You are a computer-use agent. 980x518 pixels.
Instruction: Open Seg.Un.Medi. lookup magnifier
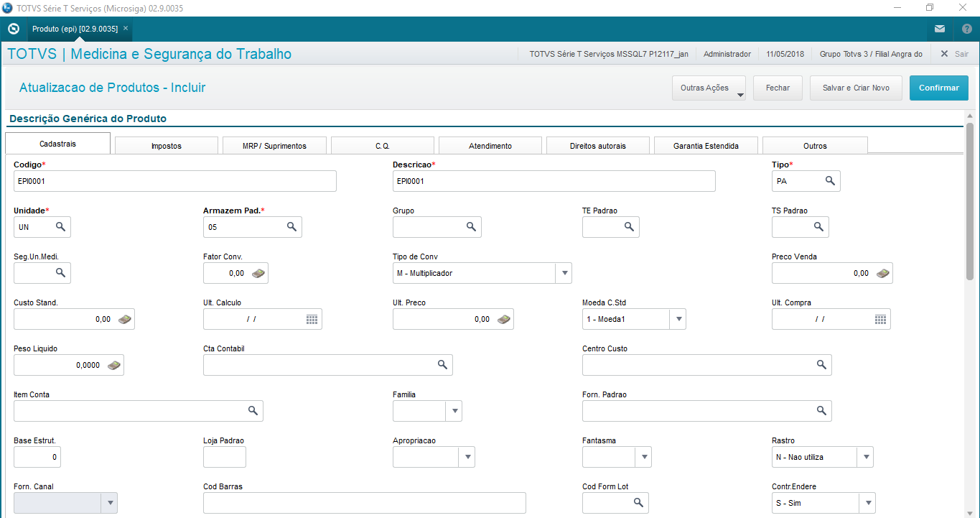(61, 273)
